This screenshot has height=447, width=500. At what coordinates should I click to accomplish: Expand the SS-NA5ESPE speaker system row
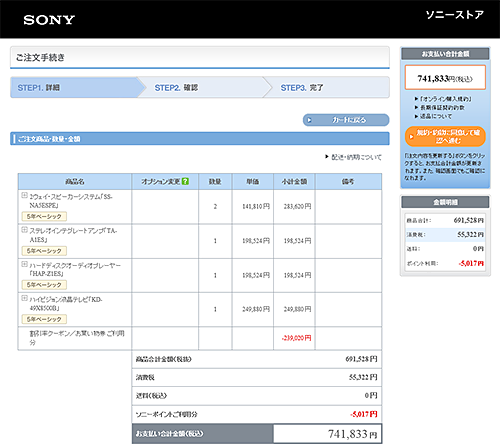point(24,195)
